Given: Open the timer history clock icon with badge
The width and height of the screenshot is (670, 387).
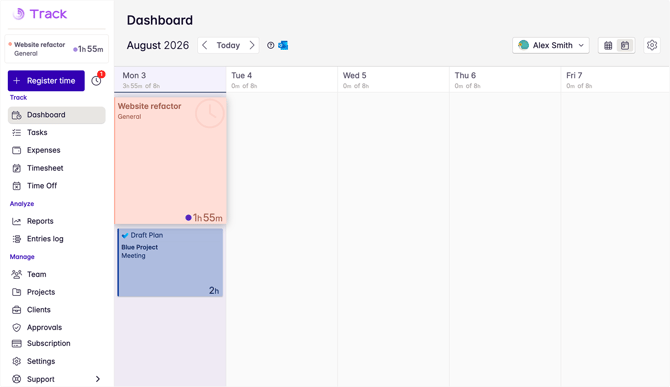Looking at the screenshot, I should [97, 81].
